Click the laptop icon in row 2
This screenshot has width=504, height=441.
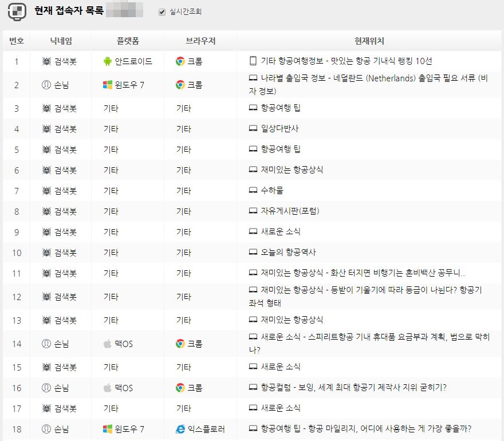click(x=253, y=78)
